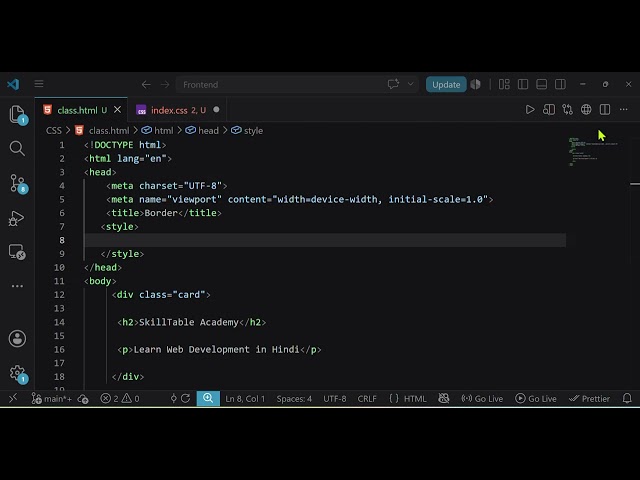Toggle the secondary sidebar visibility
The image size is (640, 480).
560,84
